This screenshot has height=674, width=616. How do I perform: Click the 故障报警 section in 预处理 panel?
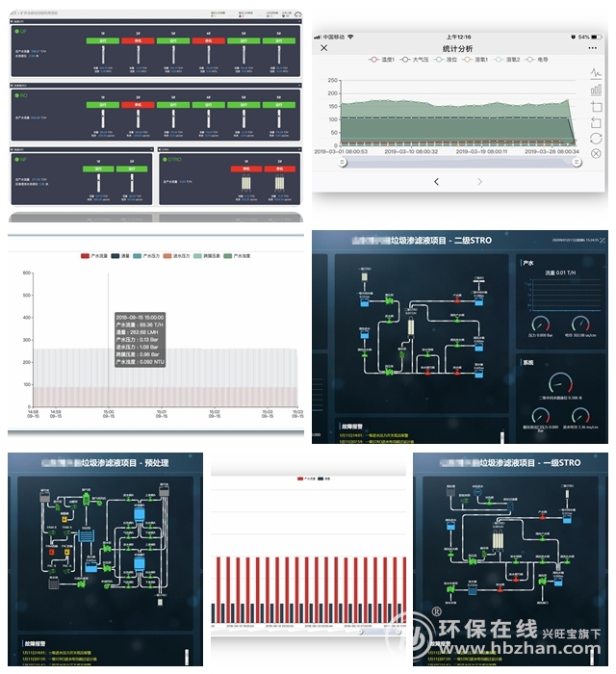coord(33,641)
